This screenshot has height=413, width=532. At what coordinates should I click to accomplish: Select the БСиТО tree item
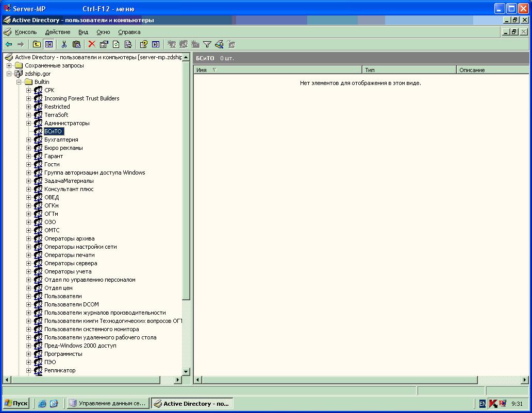(x=54, y=131)
